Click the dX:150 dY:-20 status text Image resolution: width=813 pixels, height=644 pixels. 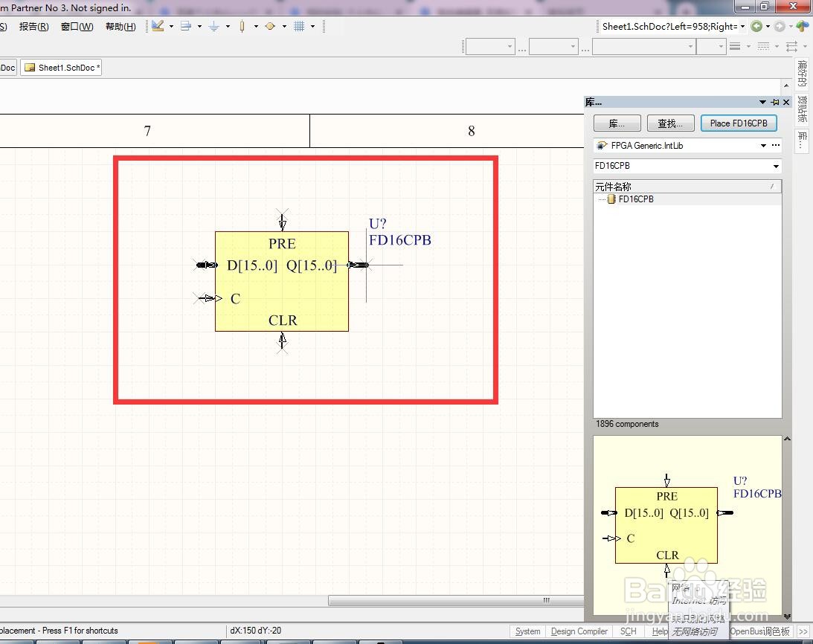point(256,631)
